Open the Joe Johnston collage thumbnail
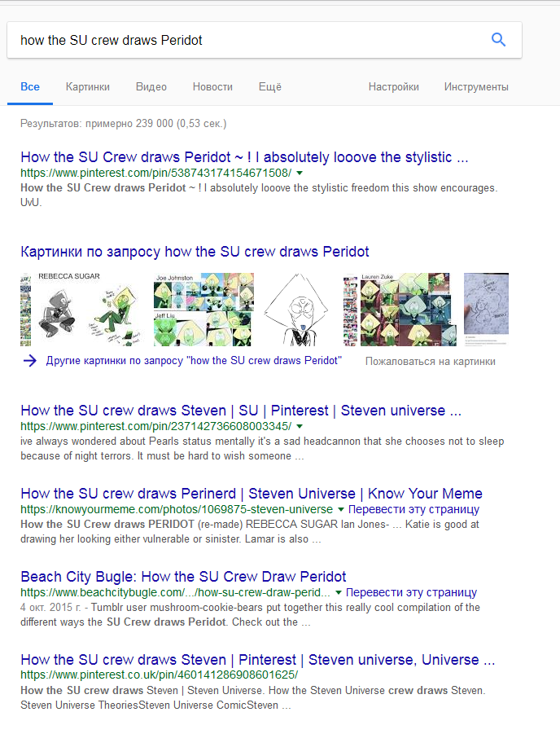Viewport: 560px width, 734px height. pyautogui.click(x=204, y=310)
